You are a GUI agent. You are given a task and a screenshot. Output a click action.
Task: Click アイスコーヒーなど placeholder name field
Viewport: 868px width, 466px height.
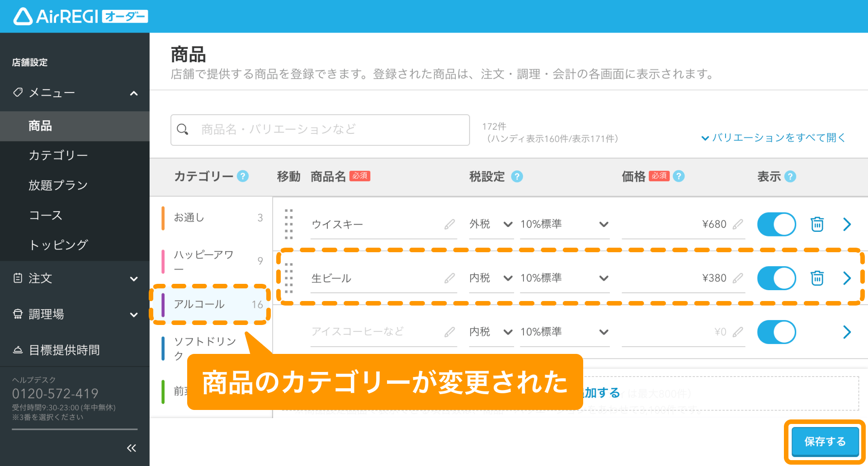coord(383,333)
